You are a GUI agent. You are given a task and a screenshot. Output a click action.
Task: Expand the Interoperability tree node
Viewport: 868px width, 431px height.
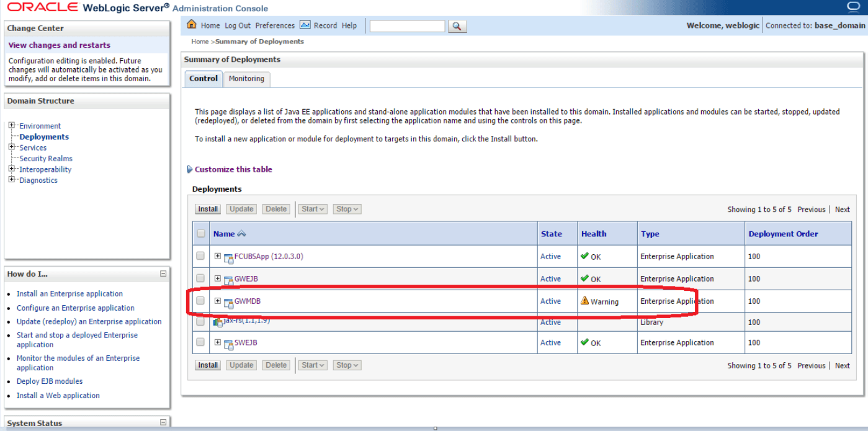(x=12, y=169)
